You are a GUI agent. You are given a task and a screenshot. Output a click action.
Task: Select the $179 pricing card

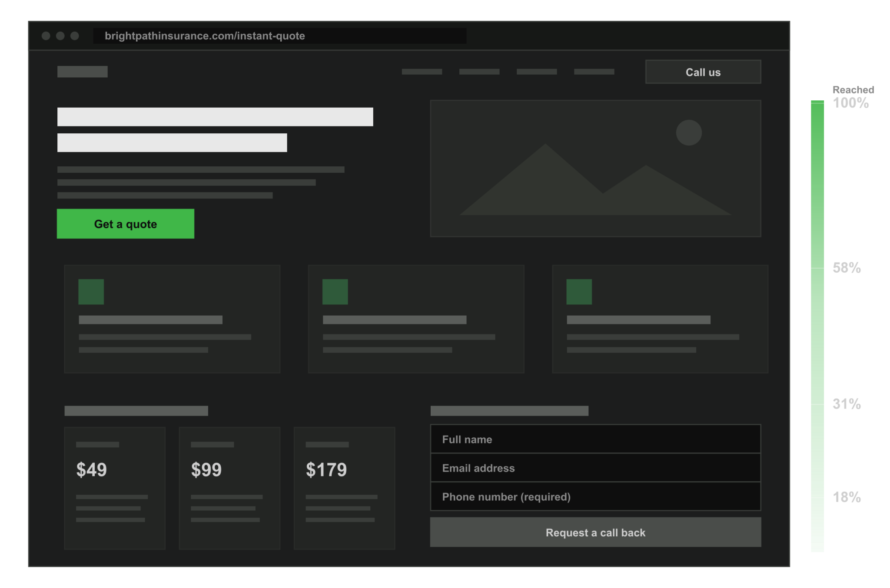(344, 488)
